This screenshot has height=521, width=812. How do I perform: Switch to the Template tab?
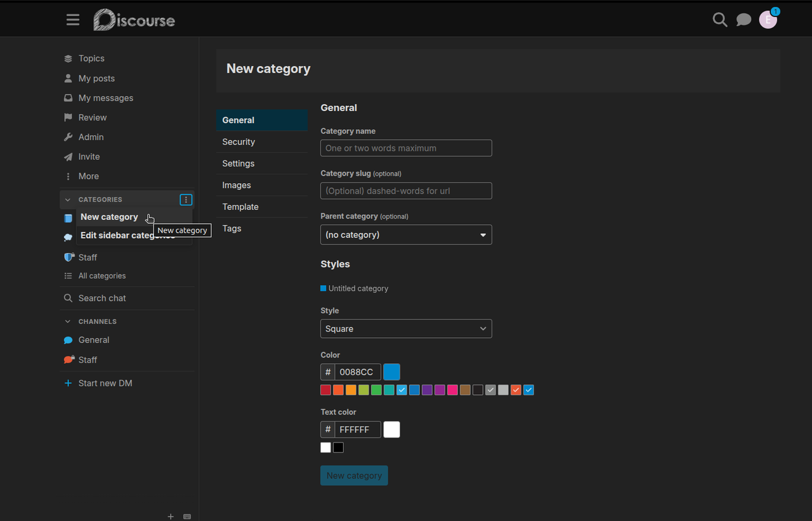(240, 207)
